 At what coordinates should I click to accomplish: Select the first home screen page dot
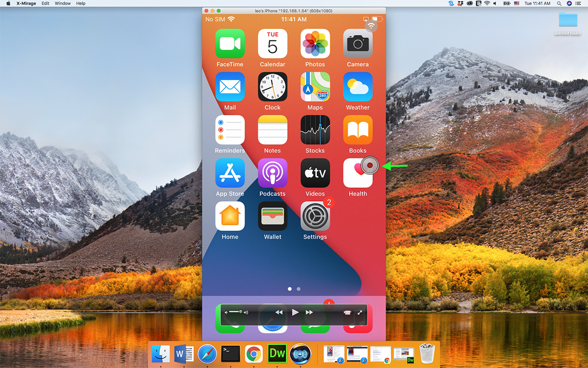click(x=289, y=289)
